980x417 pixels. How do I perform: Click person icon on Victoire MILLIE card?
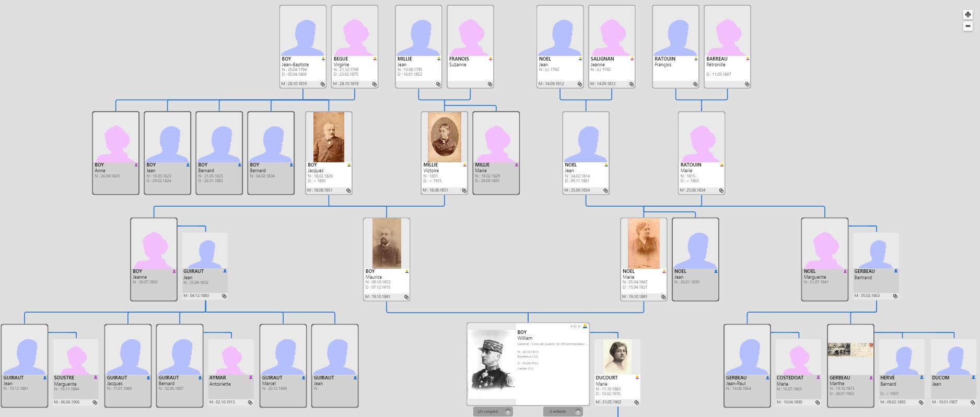point(464,164)
